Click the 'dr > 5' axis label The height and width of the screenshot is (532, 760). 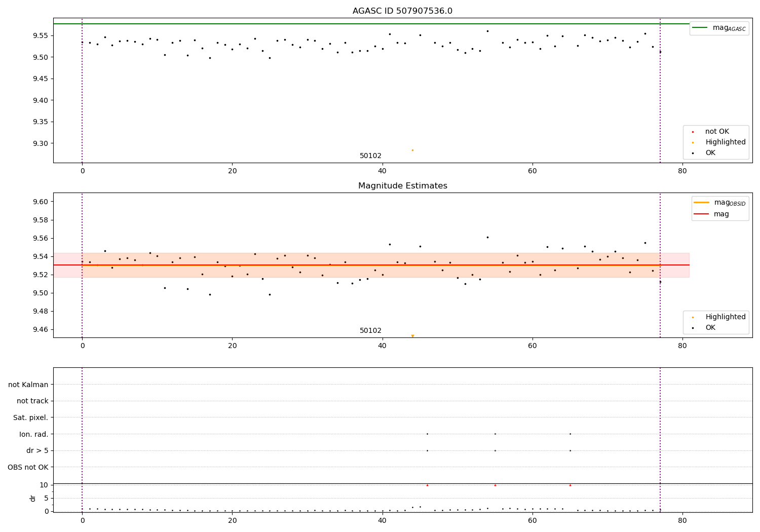click(x=37, y=450)
